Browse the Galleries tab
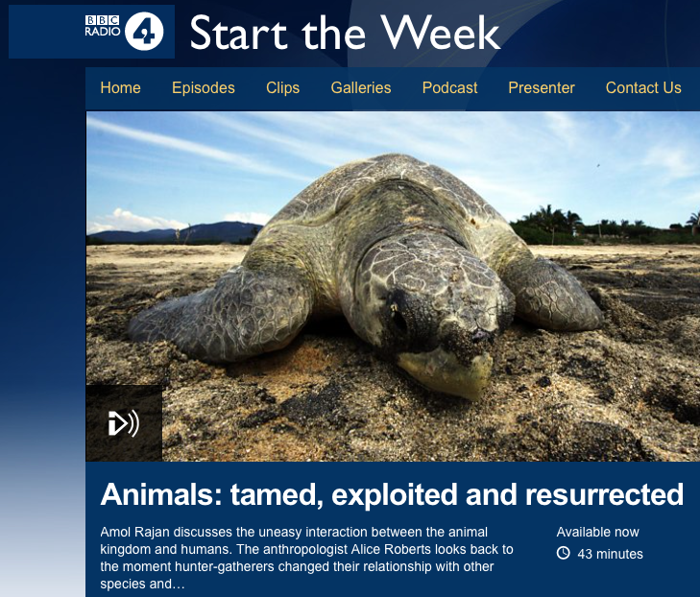The image size is (700, 597). coord(361,88)
